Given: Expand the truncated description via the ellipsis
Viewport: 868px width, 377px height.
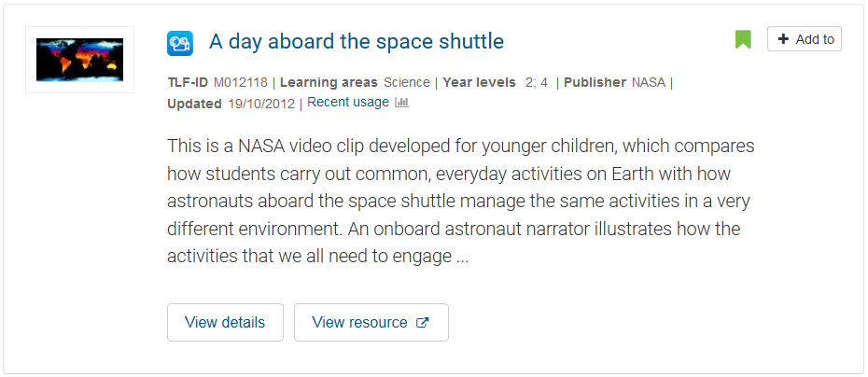Looking at the screenshot, I should coord(463,258).
